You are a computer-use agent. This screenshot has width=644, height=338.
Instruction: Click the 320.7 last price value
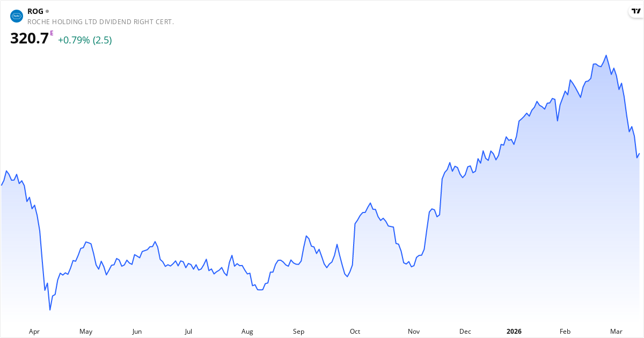pyautogui.click(x=30, y=39)
